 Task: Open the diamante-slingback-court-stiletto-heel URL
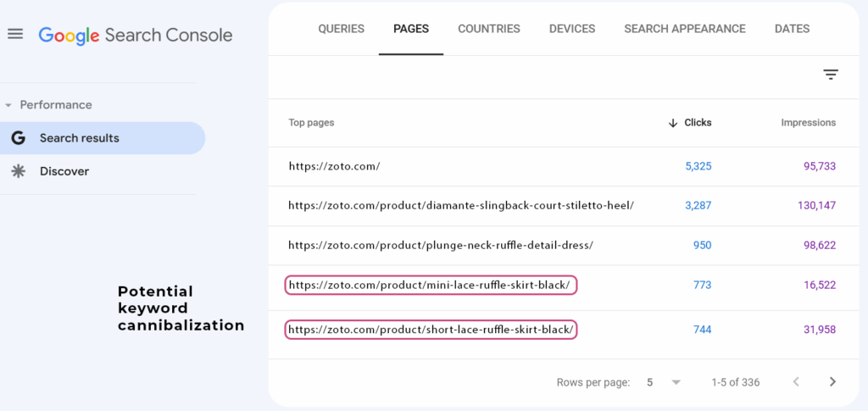[461, 205]
